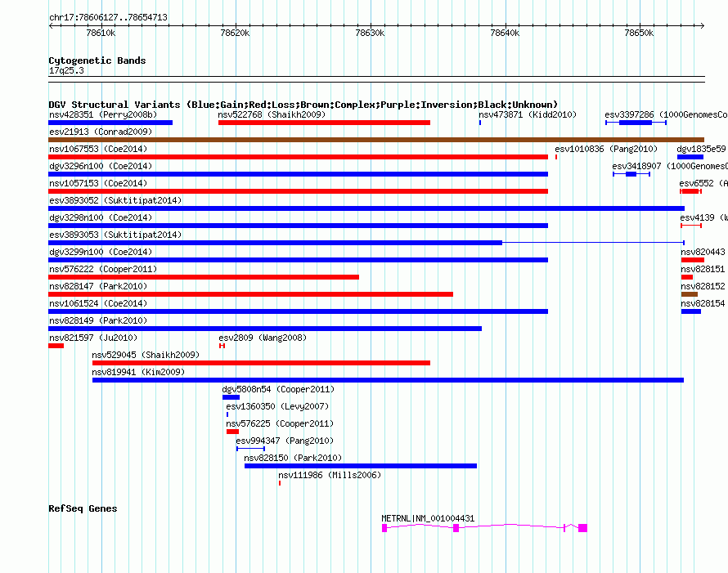728x573 pixels.
Task: Click the esv2809 (Wang2008) label
Action: [263, 338]
